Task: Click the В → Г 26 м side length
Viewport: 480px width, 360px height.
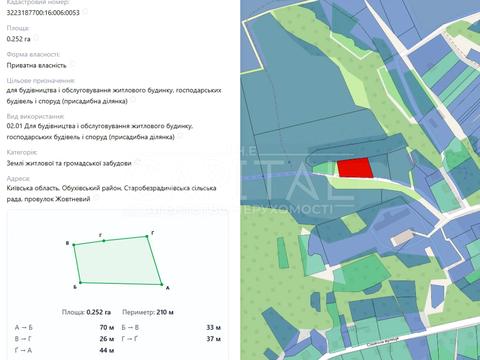Action: pos(64,339)
